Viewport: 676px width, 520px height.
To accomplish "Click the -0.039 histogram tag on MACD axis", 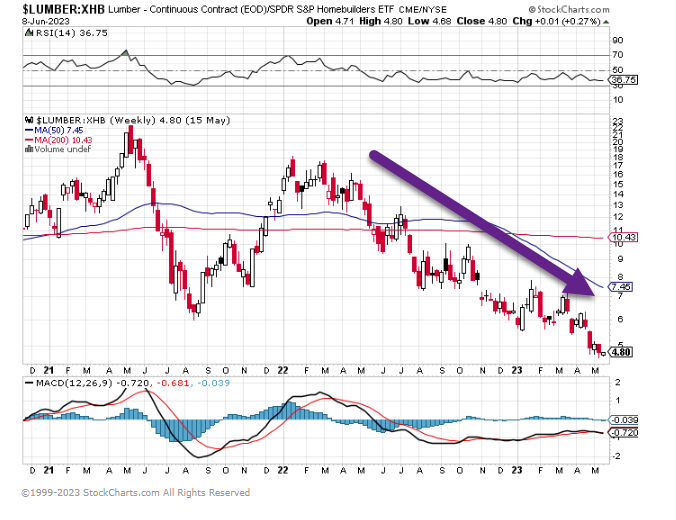I will tap(623, 420).
